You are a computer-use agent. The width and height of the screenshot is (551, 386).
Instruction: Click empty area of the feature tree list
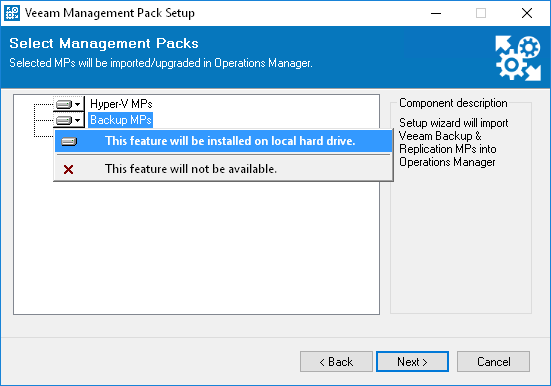[196, 246]
